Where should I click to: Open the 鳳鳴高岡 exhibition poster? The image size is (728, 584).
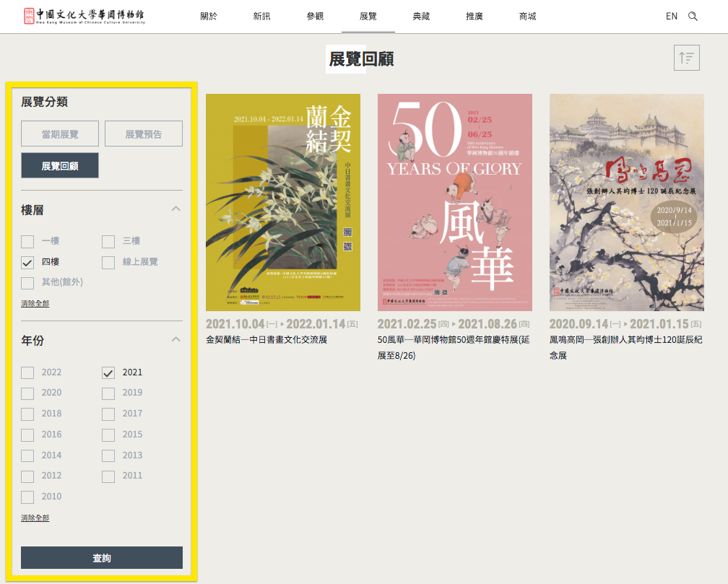tap(626, 202)
